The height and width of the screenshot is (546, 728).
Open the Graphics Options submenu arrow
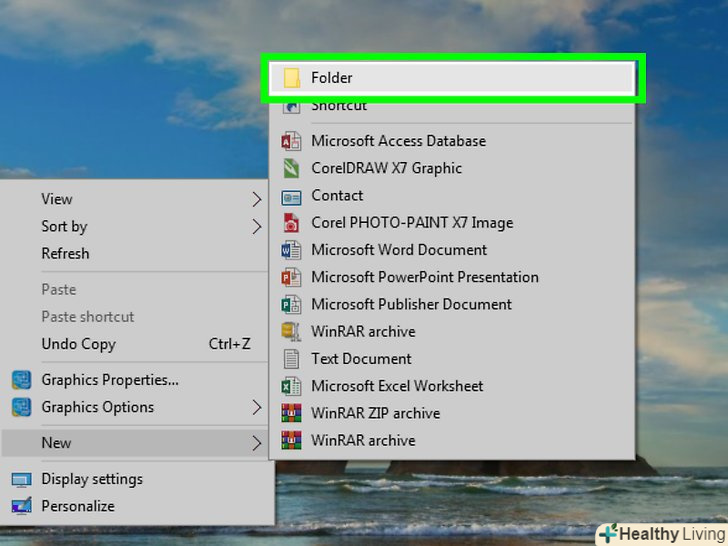[x=257, y=408]
